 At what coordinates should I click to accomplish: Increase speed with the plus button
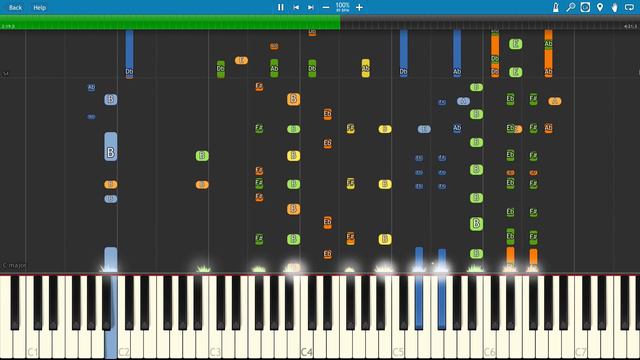(359, 7)
